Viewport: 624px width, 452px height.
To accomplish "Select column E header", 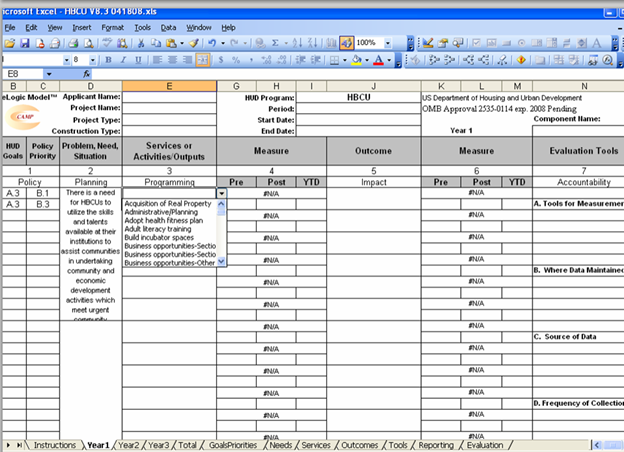I will pos(169,86).
